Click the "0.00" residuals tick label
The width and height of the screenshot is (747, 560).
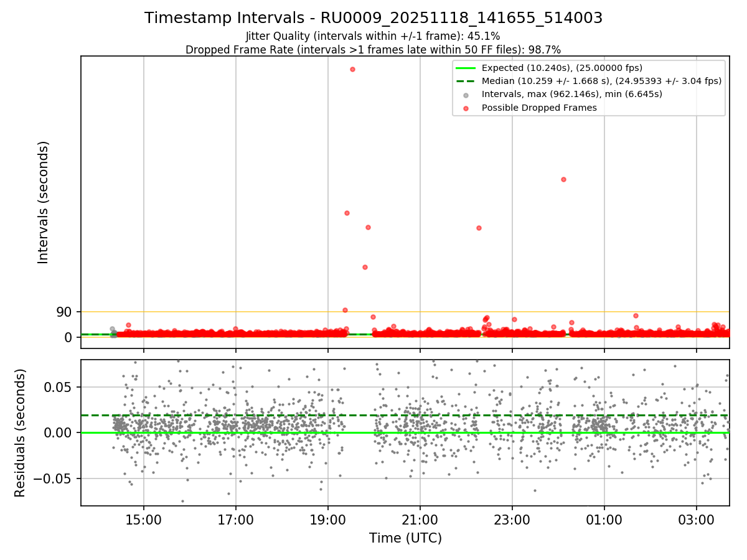click(x=59, y=432)
